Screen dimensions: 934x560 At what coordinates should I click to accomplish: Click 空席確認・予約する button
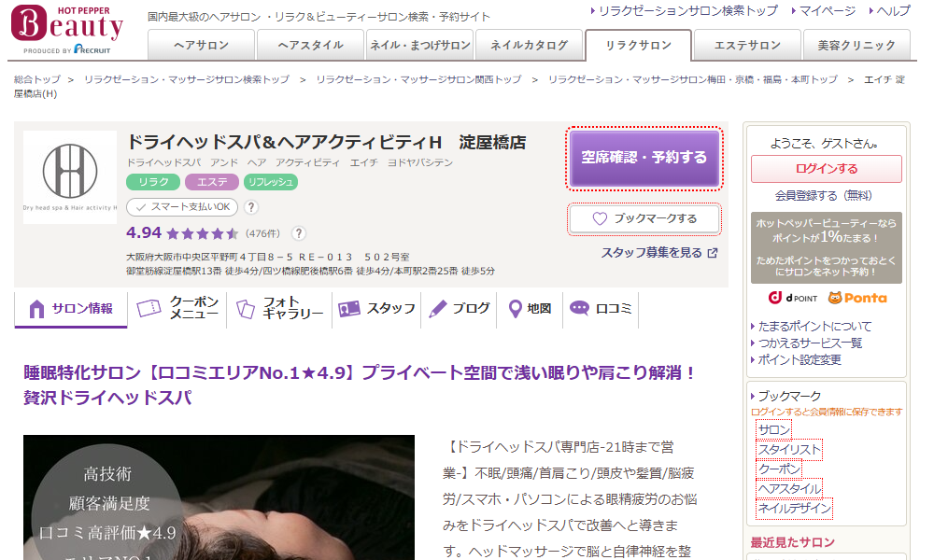[644, 159]
